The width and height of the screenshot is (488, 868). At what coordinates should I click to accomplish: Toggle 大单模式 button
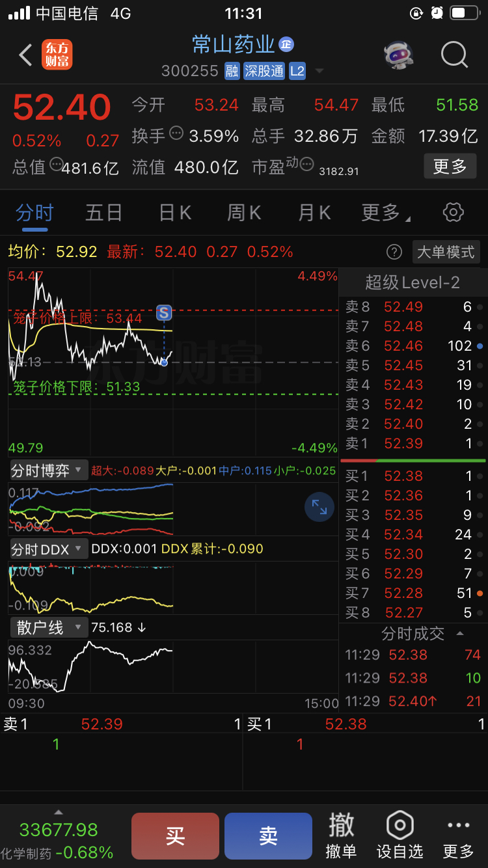(446, 252)
